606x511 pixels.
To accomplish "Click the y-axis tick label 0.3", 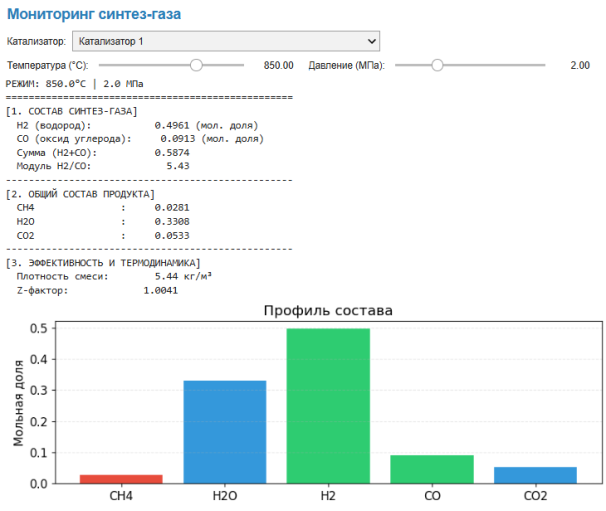I will coord(39,390).
